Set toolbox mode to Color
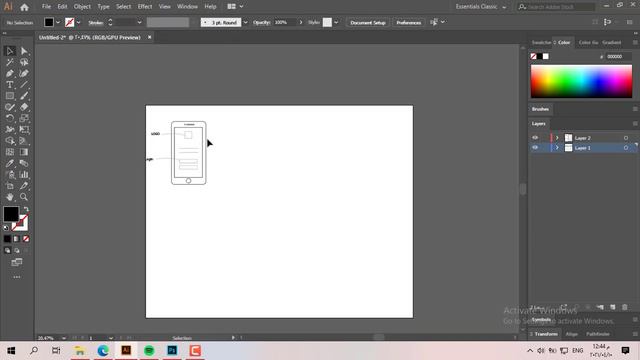Image resolution: width=640 pixels, height=360 pixels. pos(7,239)
